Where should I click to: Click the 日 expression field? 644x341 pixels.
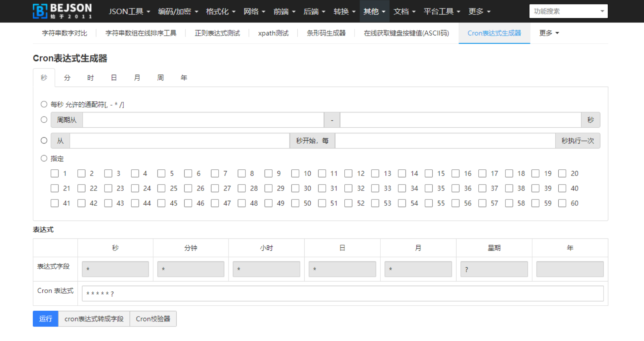click(x=342, y=269)
